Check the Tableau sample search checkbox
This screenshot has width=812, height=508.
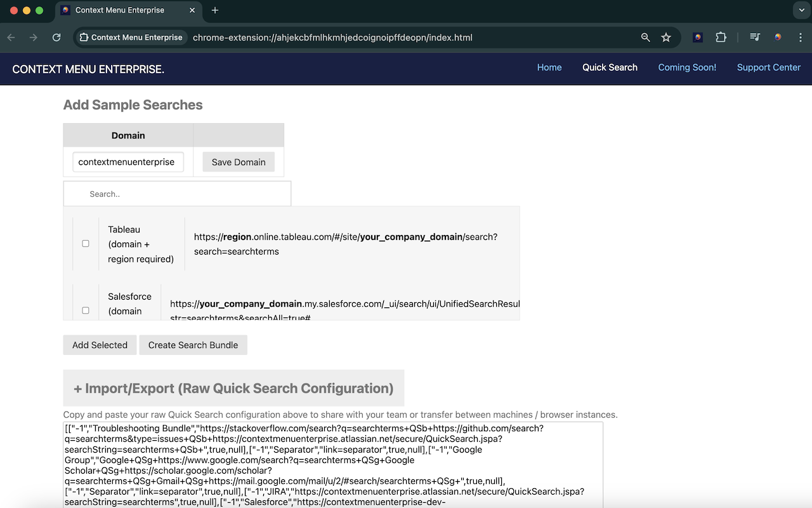(x=85, y=243)
